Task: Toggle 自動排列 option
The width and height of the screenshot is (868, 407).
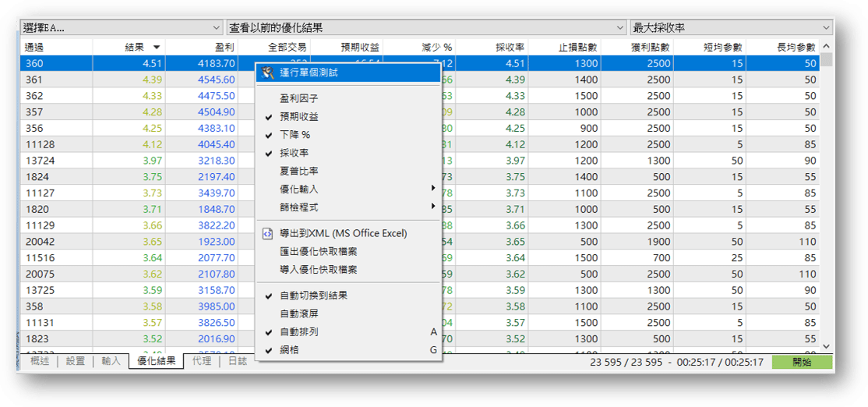Action: 348,331
